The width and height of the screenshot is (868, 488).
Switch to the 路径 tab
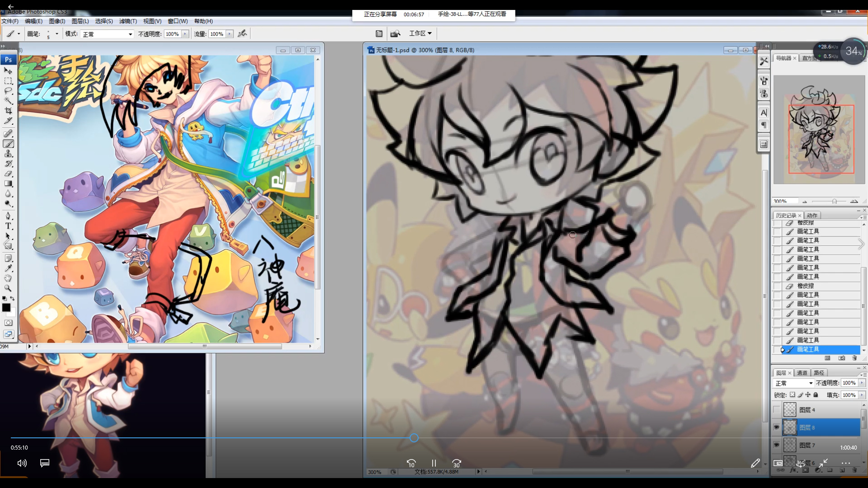(819, 373)
